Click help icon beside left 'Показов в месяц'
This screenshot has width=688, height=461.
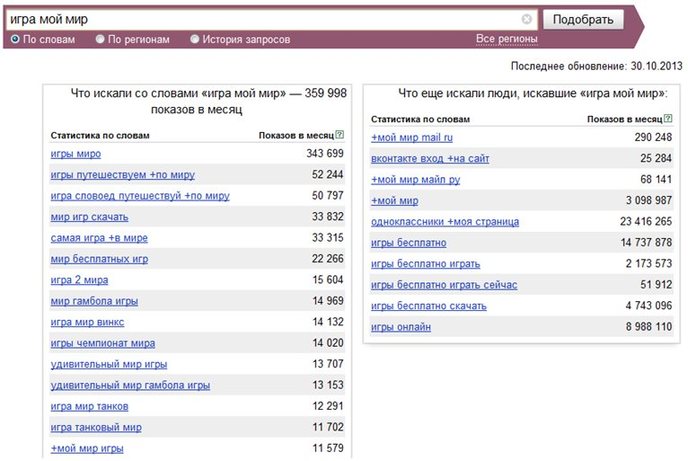tap(340, 134)
